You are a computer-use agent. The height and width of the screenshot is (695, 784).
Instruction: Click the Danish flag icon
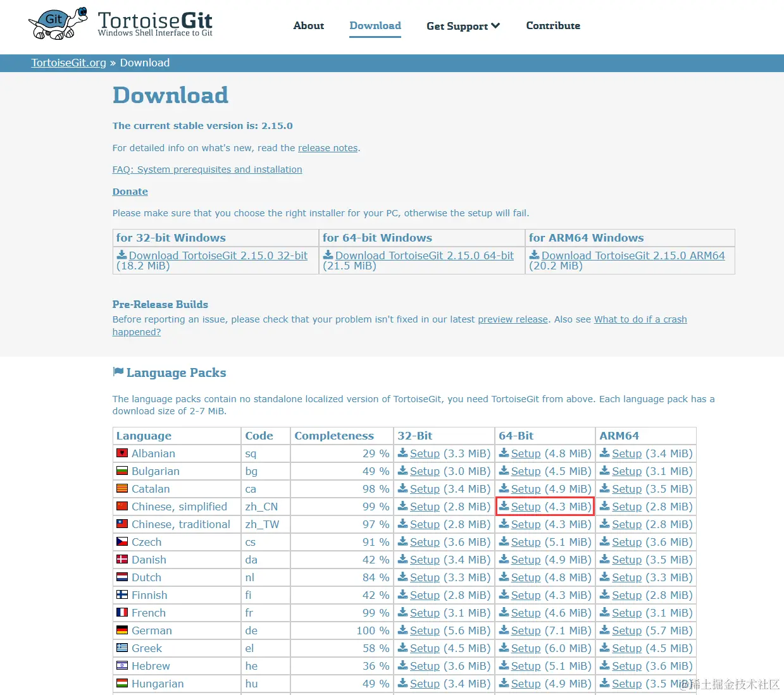tap(122, 559)
